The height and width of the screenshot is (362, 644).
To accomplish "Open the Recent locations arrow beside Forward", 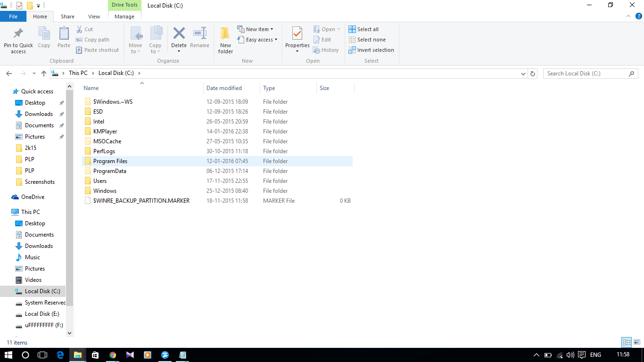I will pos(34,74).
